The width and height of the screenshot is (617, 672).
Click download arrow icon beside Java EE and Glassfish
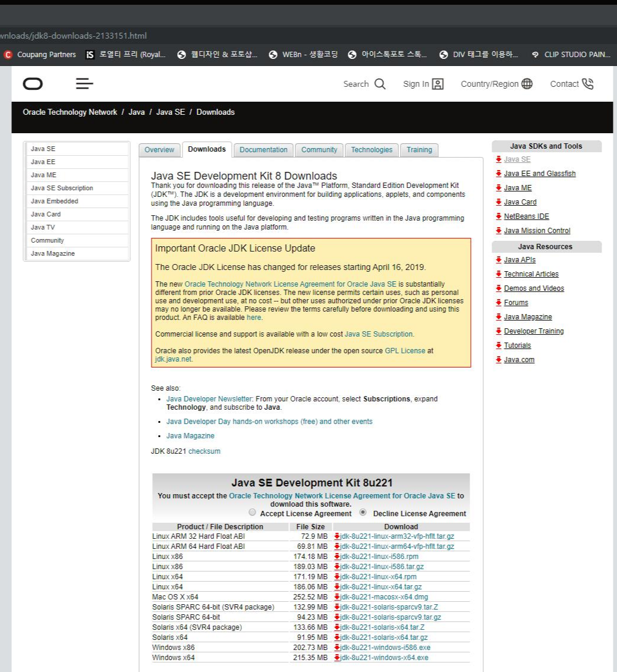coord(499,174)
